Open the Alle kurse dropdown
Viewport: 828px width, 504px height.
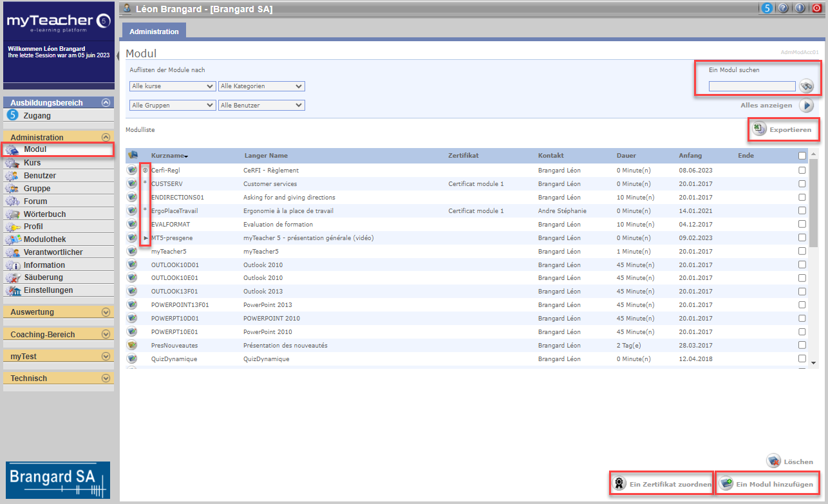(x=173, y=86)
